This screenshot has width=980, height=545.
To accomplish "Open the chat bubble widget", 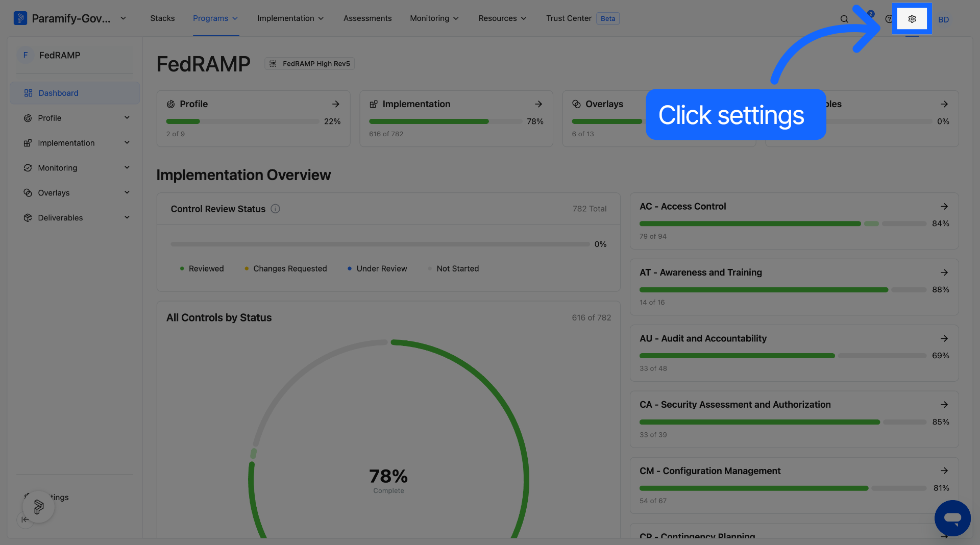I will coord(952,518).
